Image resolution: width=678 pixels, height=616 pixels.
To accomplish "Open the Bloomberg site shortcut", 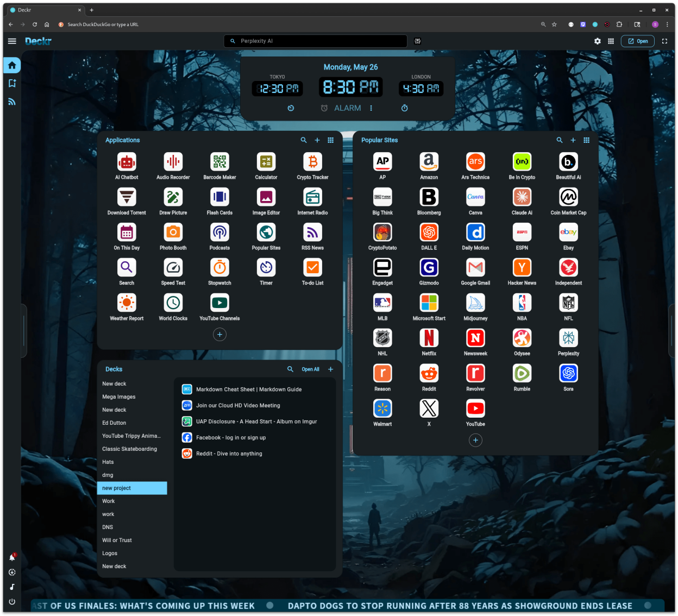I will [x=429, y=197].
